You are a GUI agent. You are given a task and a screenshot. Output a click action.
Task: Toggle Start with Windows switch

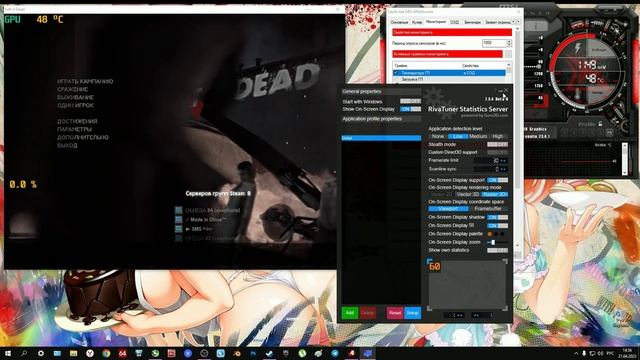[x=410, y=101]
